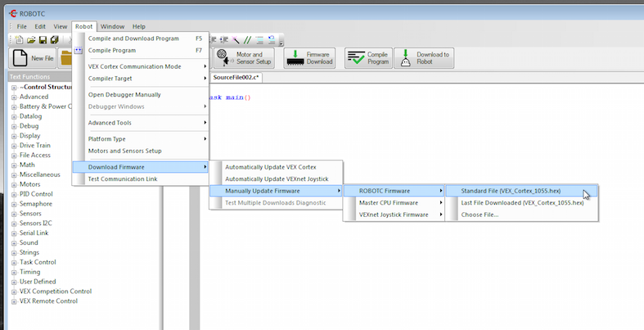Expand the Advanced tree node
The image size is (644, 330).
pyautogui.click(x=14, y=97)
